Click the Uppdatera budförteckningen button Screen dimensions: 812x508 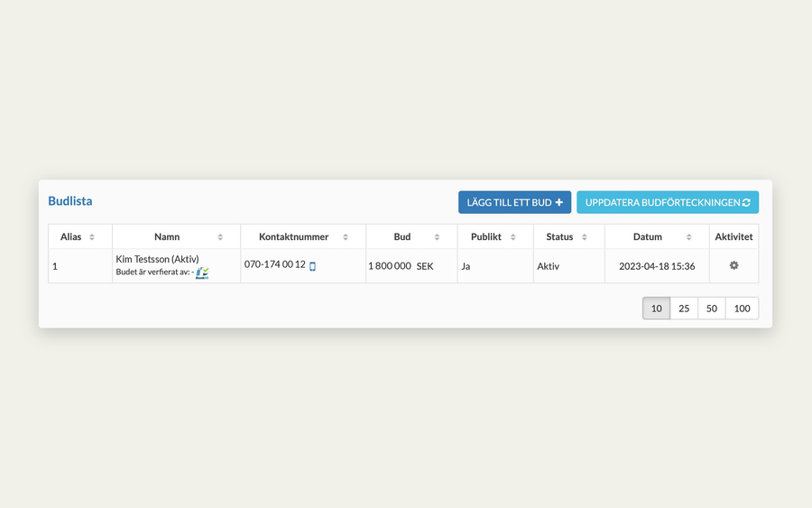pyautogui.click(x=668, y=202)
